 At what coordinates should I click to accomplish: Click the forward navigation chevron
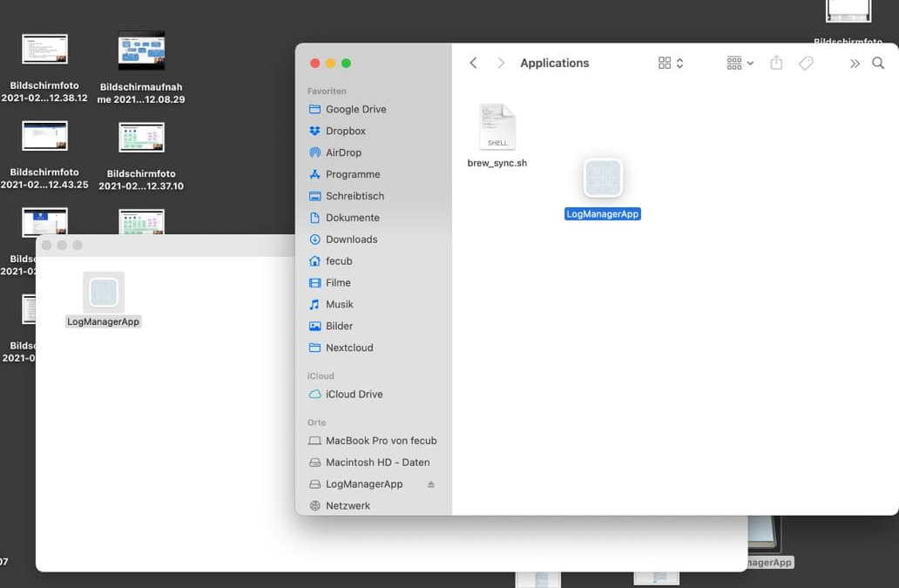click(501, 63)
